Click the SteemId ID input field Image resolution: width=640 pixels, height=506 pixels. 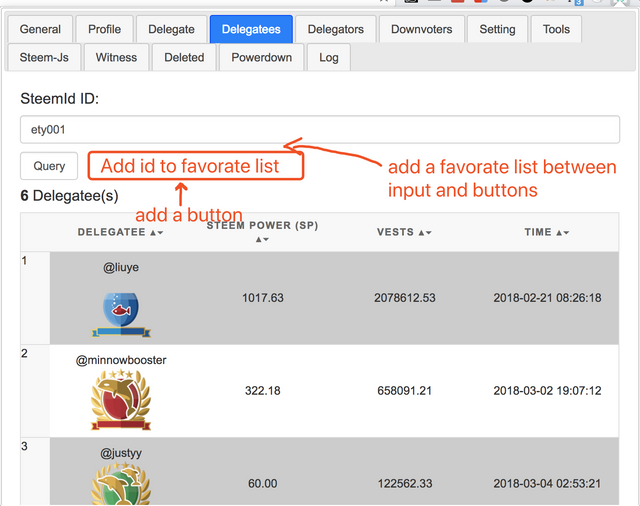pos(320,129)
